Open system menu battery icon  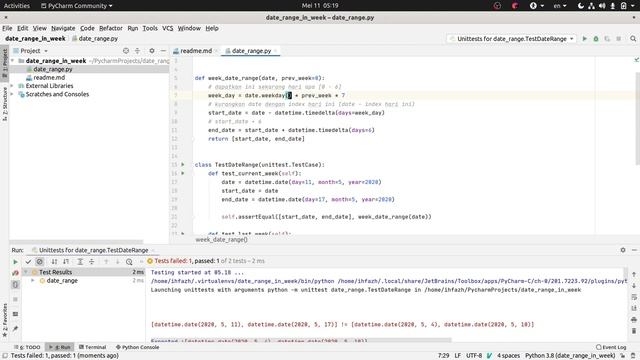tap(624, 6)
